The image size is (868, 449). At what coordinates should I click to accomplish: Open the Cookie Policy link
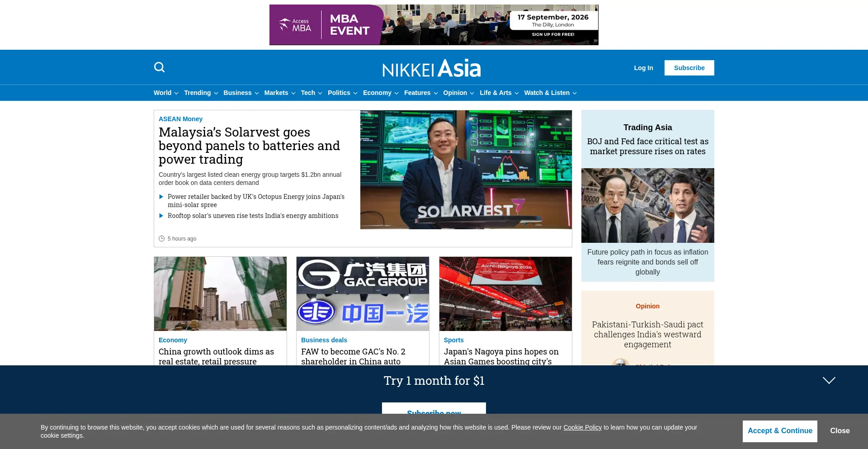(x=582, y=427)
